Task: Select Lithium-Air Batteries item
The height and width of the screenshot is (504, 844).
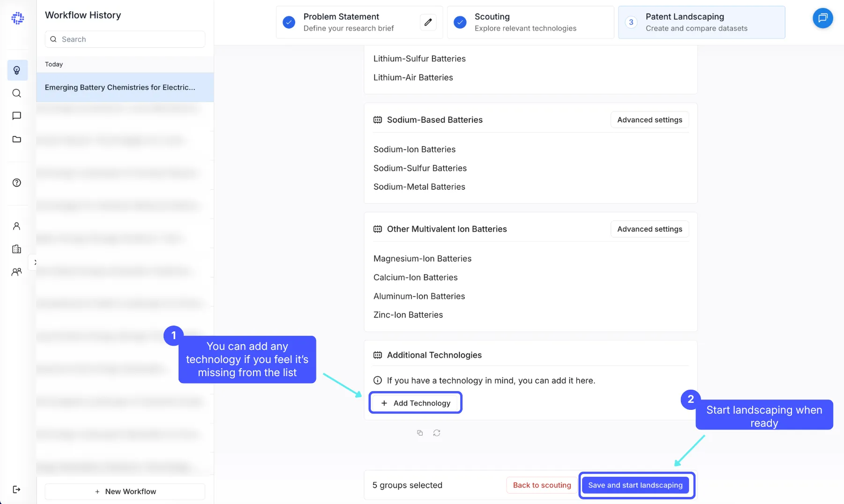Action: pyautogui.click(x=413, y=77)
